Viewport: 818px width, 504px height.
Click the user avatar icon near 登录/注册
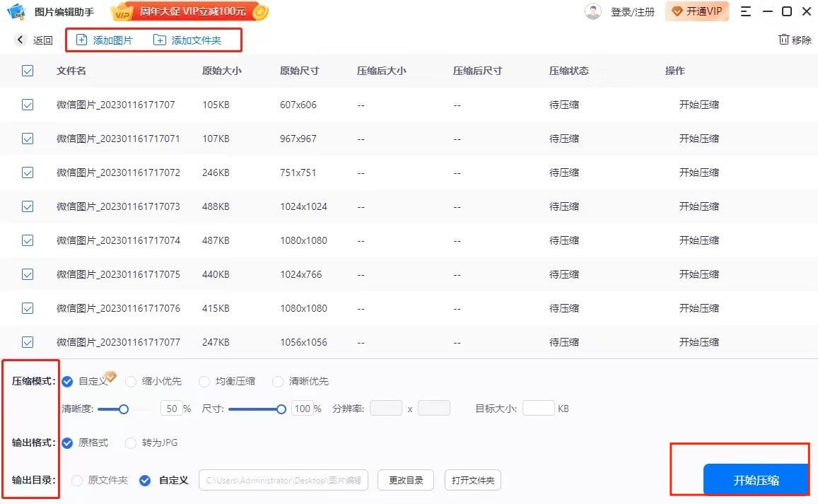tap(592, 11)
